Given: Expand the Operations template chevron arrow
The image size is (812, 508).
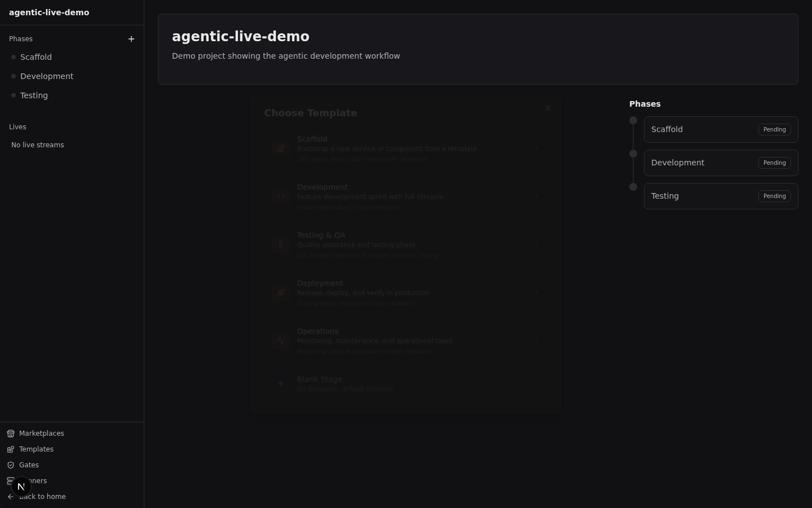Looking at the screenshot, I should point(537,340).
